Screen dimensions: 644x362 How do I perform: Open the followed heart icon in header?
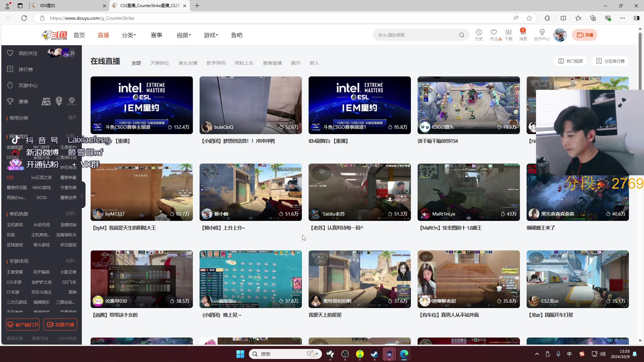pos(493,32)
